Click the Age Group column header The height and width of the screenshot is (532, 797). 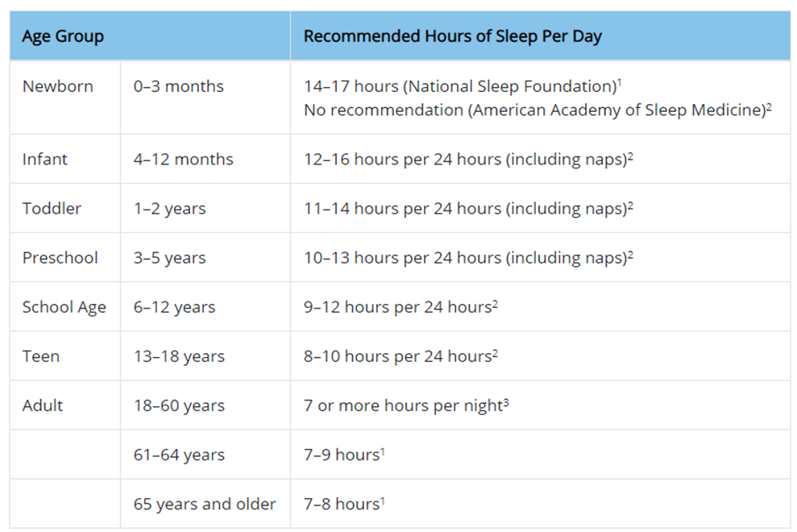[63, 36]
